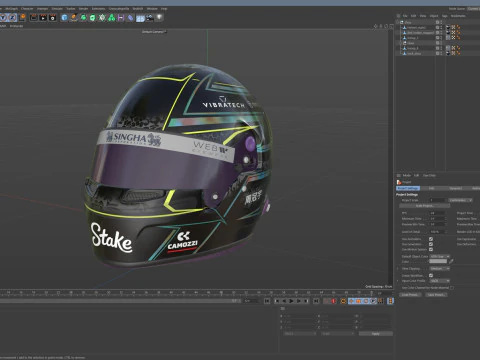Click the rightmost orange timeline options icon
The width and height of the screenshot is (480, 360).
point(390,301)
